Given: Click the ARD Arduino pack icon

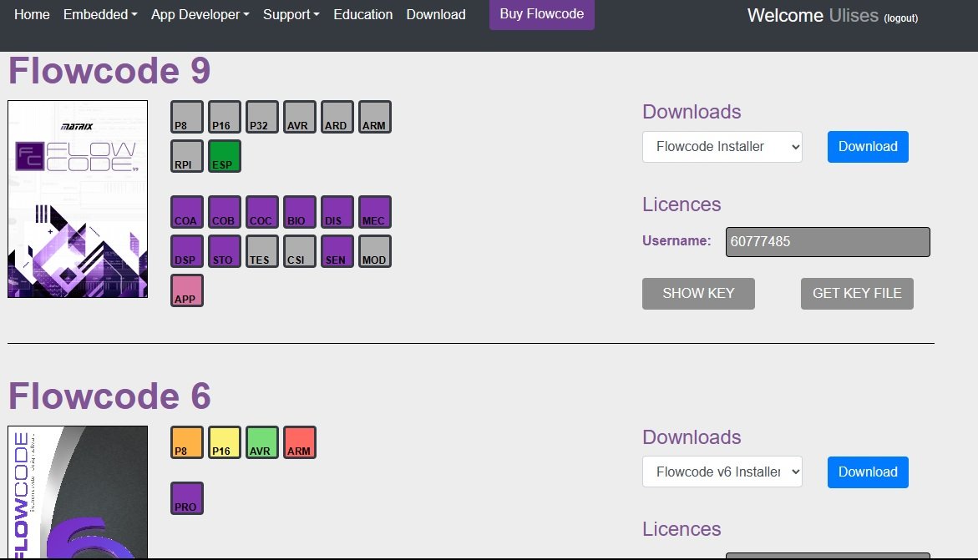Looking at the screenshot, I should (x=337, y=117).
